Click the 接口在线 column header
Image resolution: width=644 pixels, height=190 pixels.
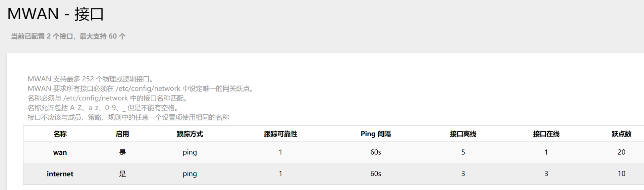[546, 134]
